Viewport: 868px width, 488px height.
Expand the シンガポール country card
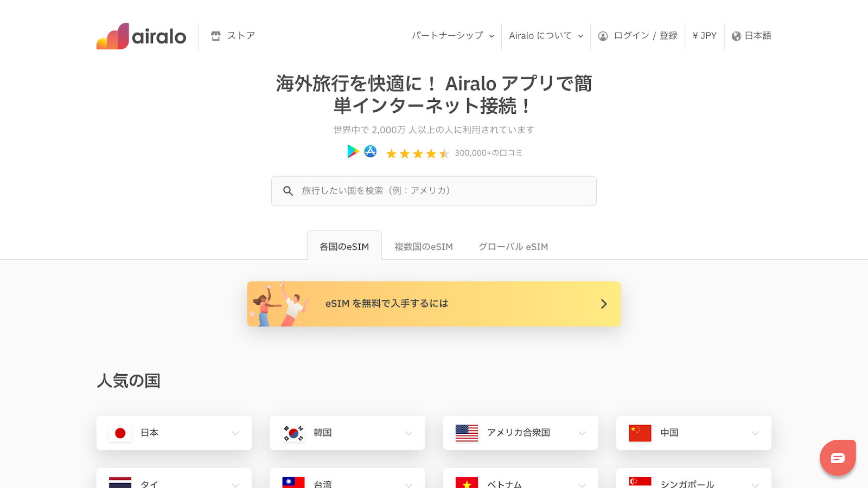click(x=694, y=478)
